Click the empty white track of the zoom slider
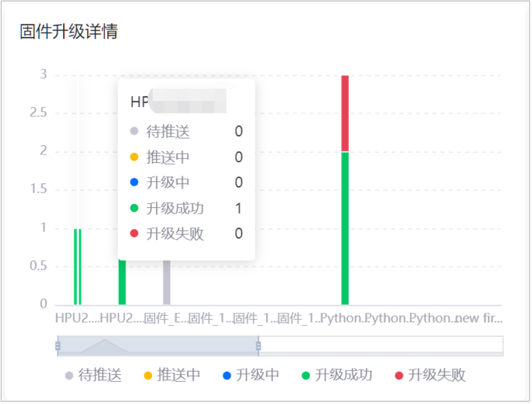The height and width of the screenshot is (404, 532). point(382,345)
